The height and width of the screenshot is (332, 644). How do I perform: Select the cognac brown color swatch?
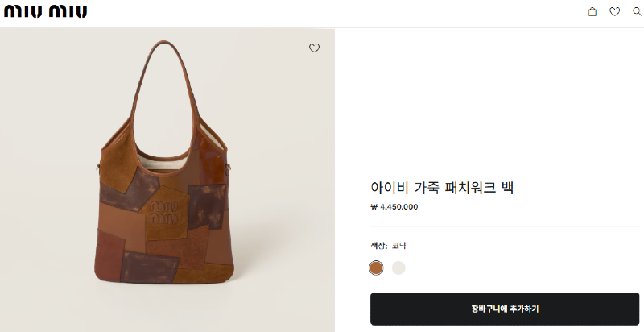point(376,268)
